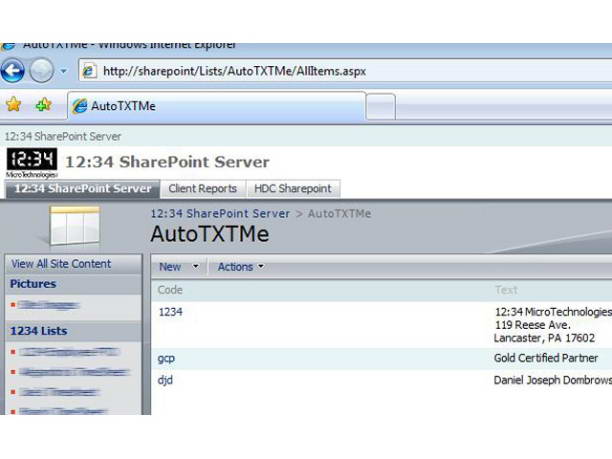The width and height of the screenshot is (612, 459).
Task: Open the 1234 list item
Action: coord(171,312)
